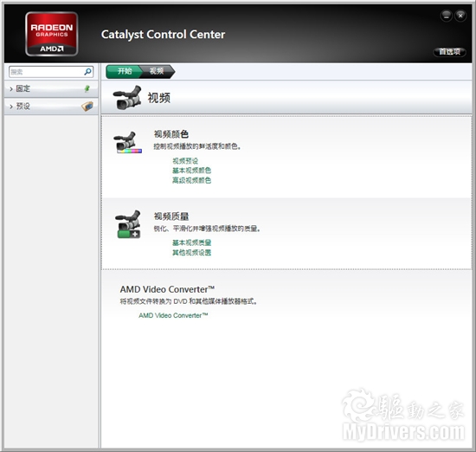Select the 视频 breadcrumb tab
This screenshot has width=476, height=452.
pyautogui.click(x=157, y=71)
